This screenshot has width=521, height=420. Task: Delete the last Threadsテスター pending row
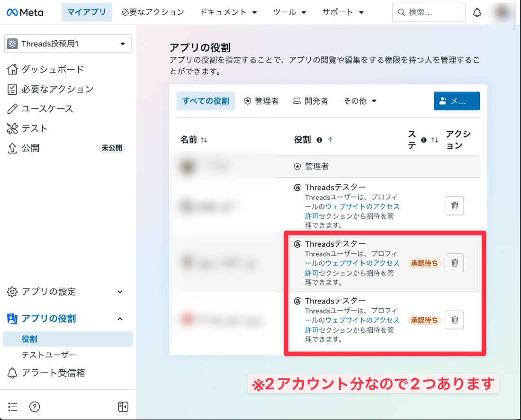click(455, 320)
